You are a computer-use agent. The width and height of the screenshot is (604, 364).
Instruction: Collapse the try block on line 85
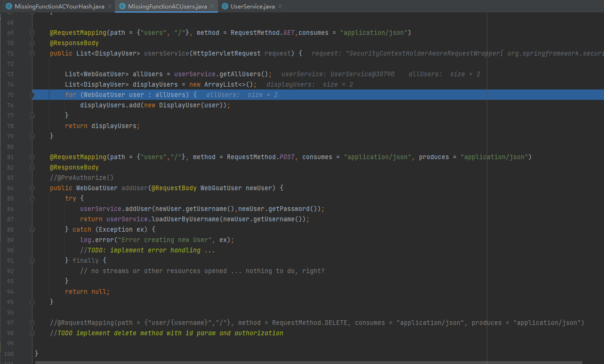coord(32,199)
